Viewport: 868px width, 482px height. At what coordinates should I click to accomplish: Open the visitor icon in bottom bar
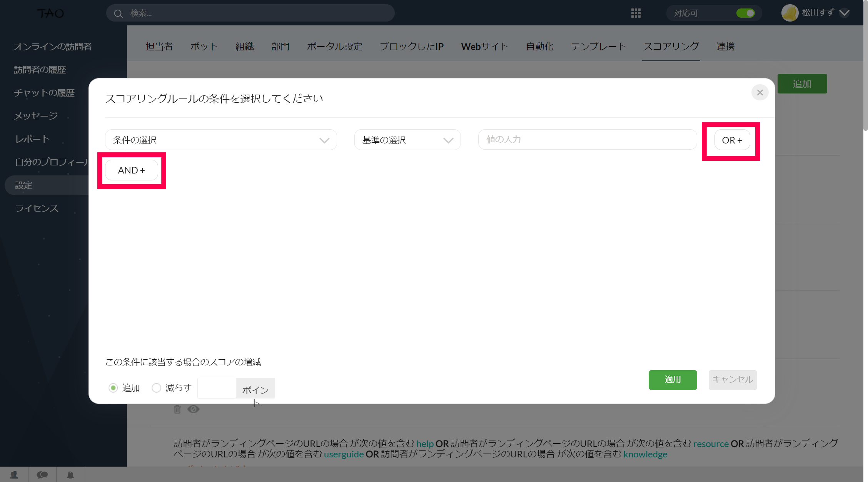click(x=14, y=475)
